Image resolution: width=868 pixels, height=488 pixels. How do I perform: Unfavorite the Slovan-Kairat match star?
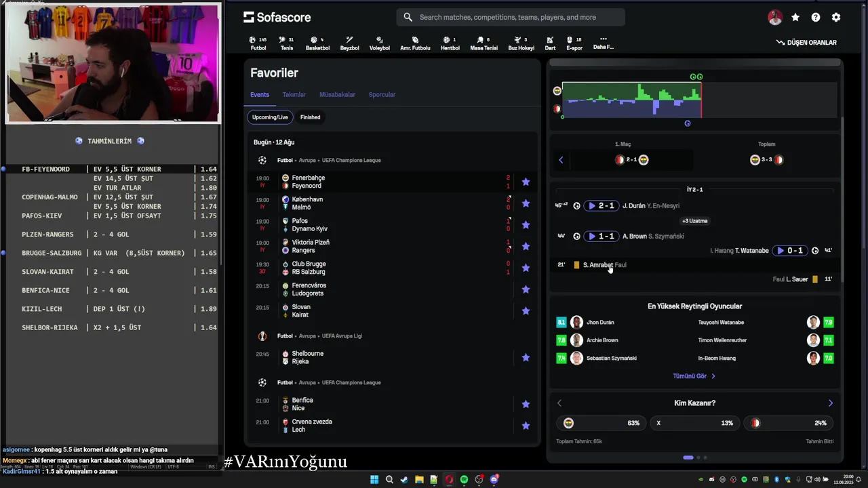526,311
